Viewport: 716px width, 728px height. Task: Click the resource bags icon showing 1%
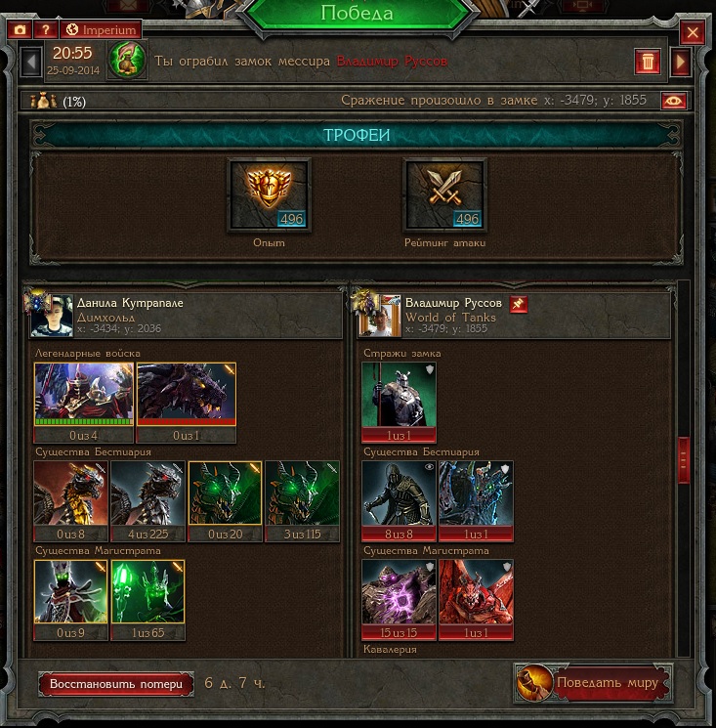[x=43, y=101]
